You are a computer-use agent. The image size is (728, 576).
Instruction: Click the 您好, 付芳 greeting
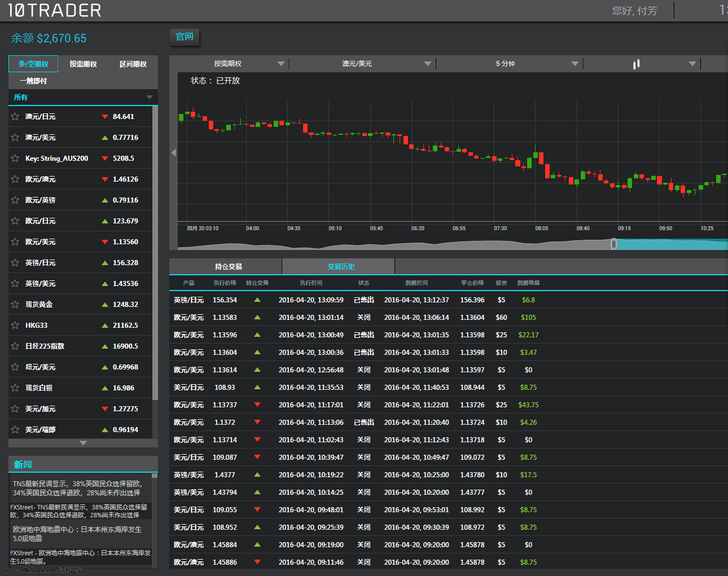click(634, 11)
